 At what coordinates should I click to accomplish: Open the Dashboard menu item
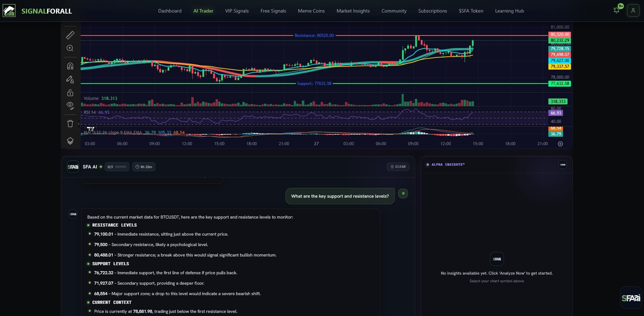pyautogui.click(x=170, y=11)
